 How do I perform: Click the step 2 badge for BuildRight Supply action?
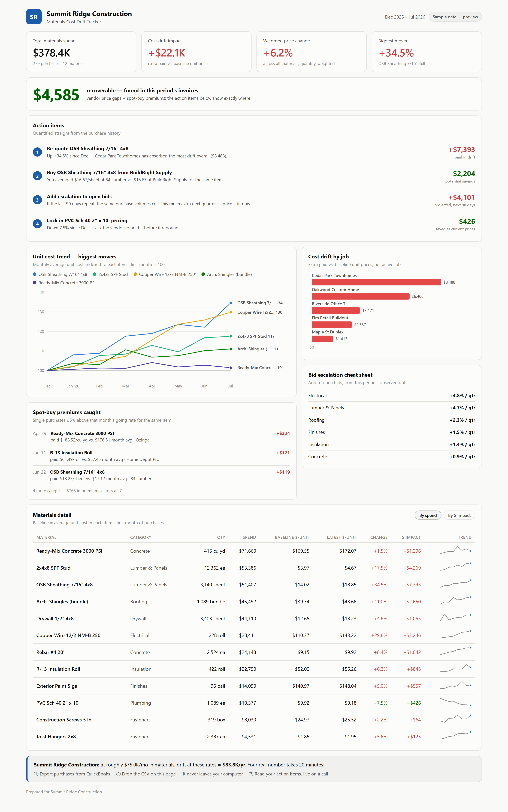point(37,176)
